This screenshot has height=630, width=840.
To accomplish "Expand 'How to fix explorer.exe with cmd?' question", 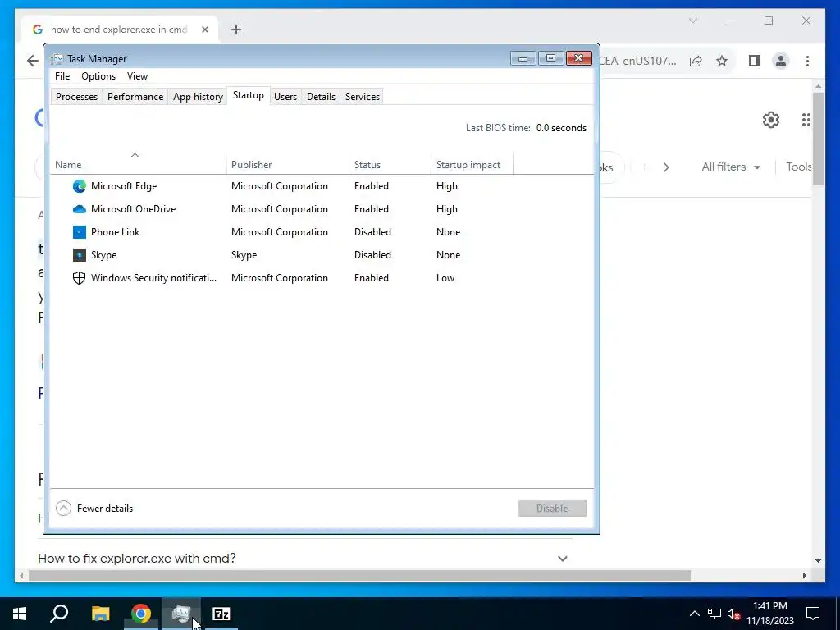I will pos(563,558).
